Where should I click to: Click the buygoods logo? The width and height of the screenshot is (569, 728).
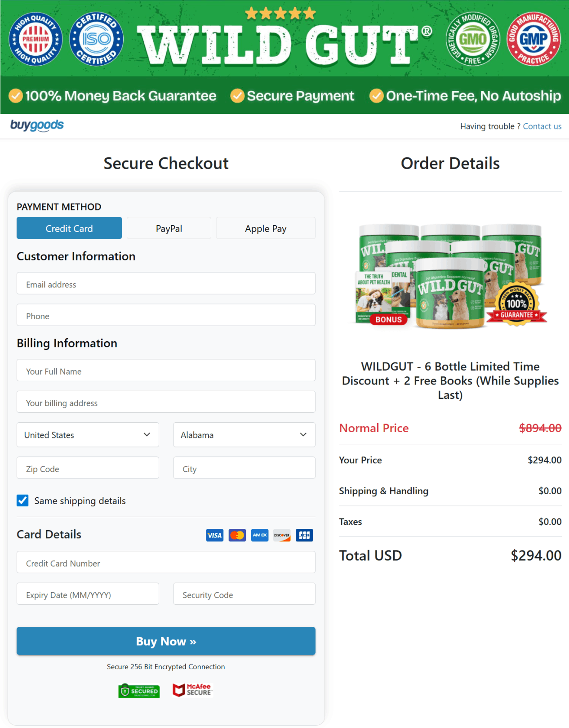pos(37,125)
